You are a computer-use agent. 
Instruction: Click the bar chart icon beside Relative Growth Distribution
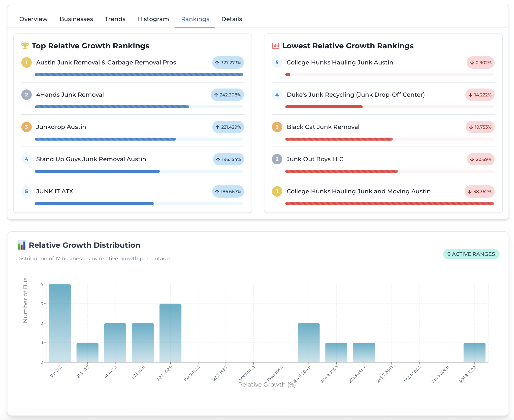tap(21, 245)
